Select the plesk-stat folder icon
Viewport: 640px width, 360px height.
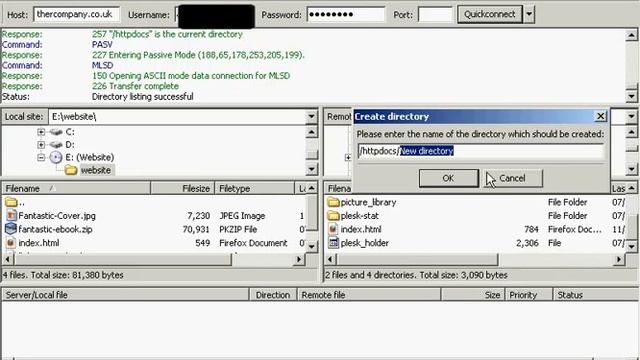pos(333,216)
